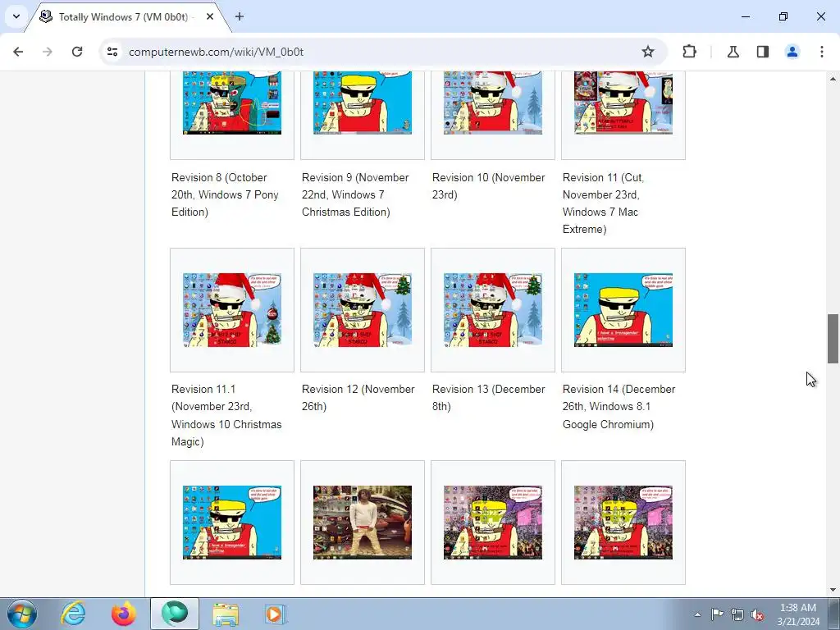
Task: Launch Windows Media Player from taskbar
Action: click(276, 614)
